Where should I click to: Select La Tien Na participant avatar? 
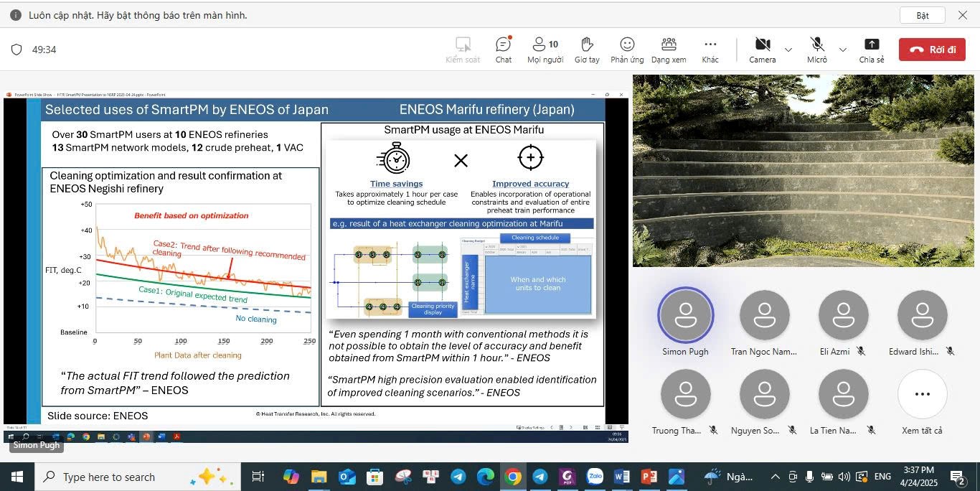point(843,395)
